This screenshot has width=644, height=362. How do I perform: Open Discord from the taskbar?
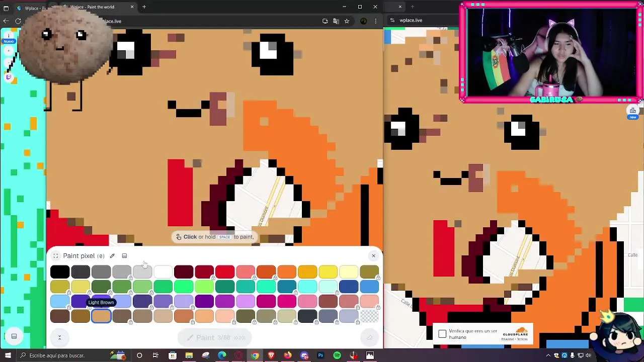pyautogui.click(x=304, y=355)
